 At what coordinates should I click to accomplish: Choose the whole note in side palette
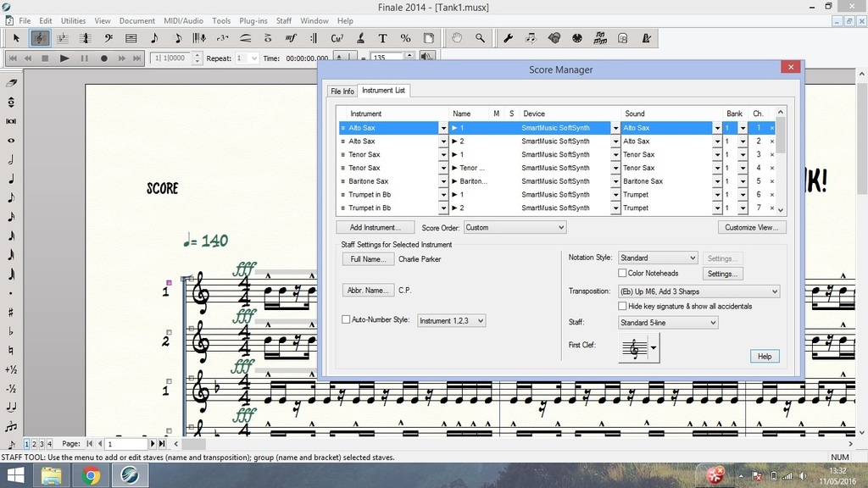[11, 141]
